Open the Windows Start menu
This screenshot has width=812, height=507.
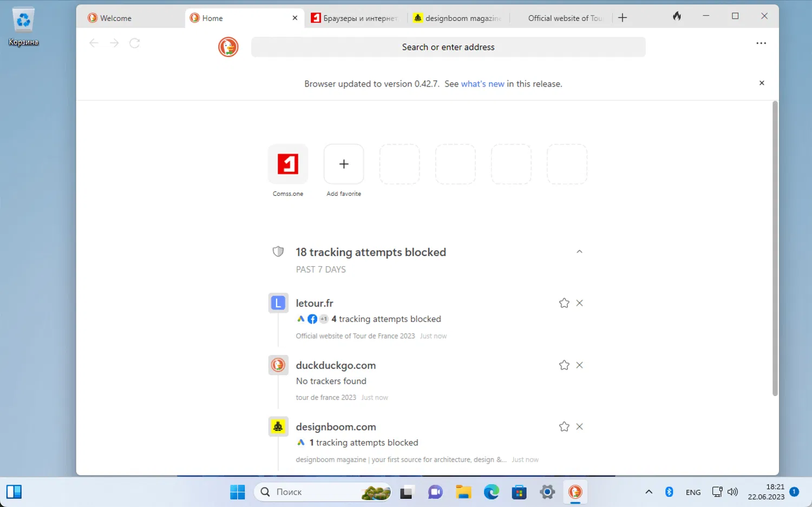(x=238, y=492)
